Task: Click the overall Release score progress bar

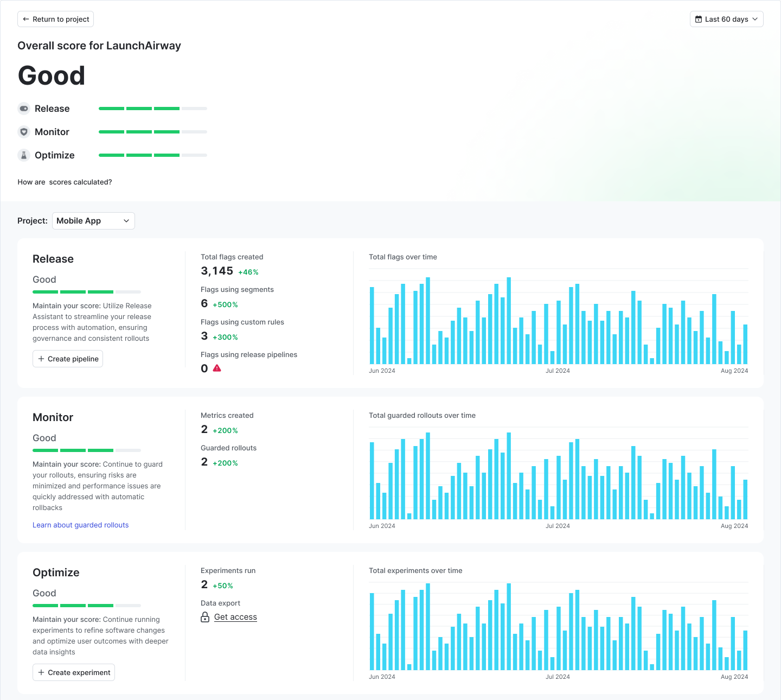Action: (152, 109)
